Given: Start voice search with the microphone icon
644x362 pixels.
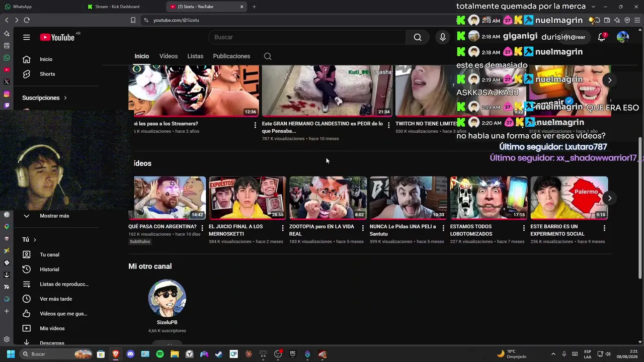Looking at the screenshot, I should (x=443, y=37).
